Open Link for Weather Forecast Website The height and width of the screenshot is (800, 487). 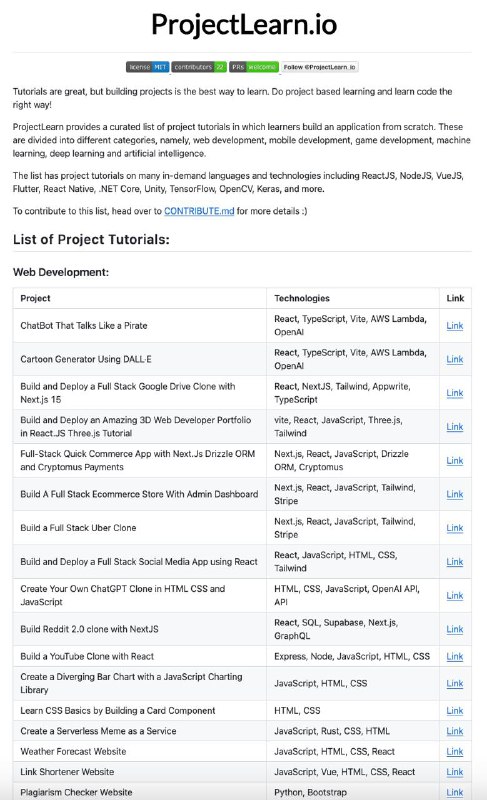click(454, 751)
